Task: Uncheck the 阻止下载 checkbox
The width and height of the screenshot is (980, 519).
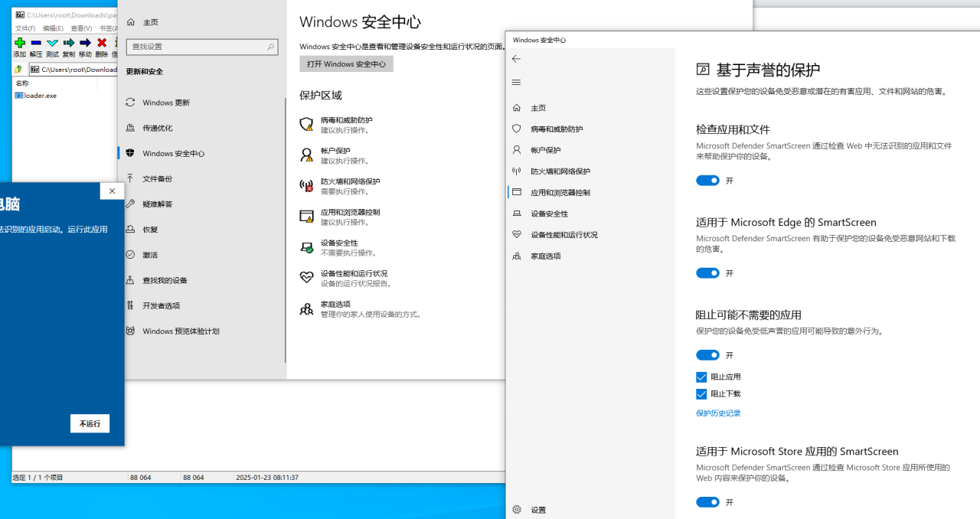Action: [x=701, y=394]
